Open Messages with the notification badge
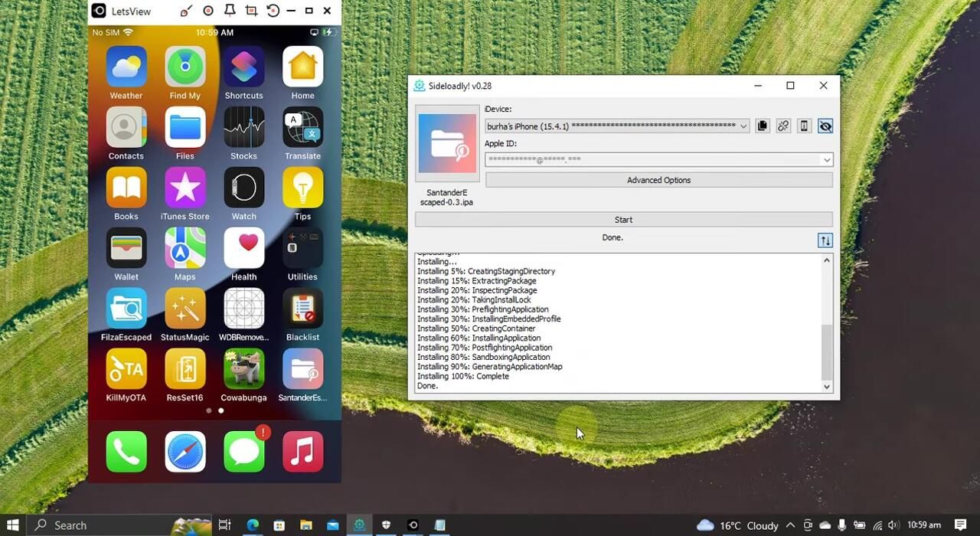Screen dimensions: 980x536 244,452
